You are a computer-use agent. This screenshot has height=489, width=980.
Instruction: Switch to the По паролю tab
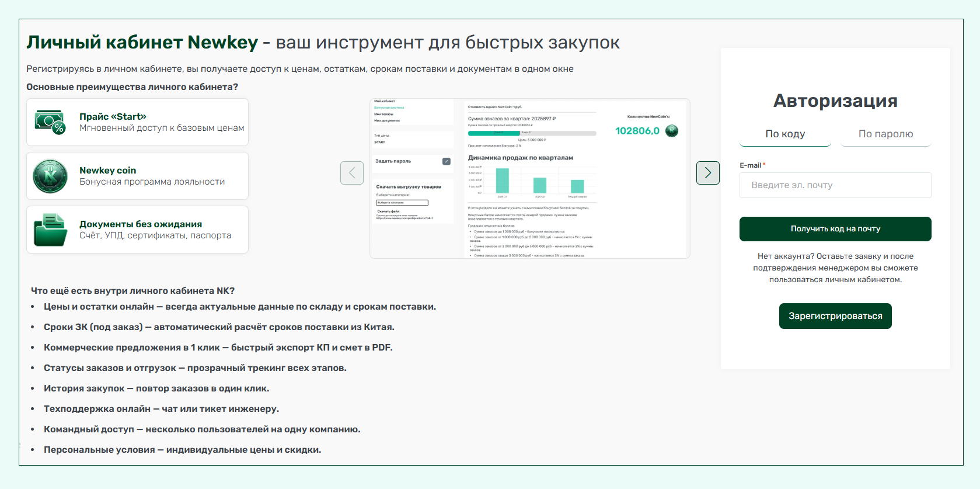point(885,134)
